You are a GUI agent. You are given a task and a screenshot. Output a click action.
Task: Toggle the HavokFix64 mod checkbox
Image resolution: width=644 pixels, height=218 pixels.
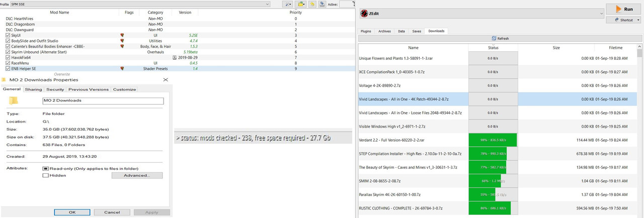(8, 57)
